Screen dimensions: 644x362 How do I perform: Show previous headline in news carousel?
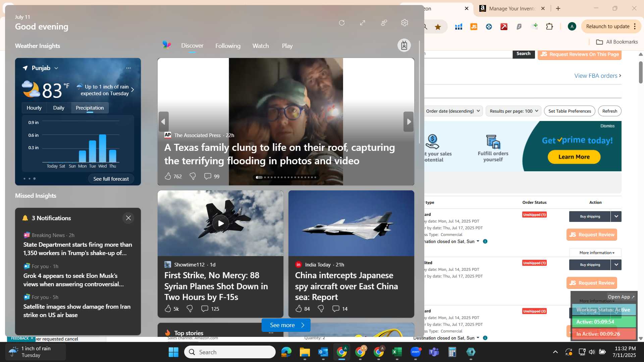coord(163,122)
